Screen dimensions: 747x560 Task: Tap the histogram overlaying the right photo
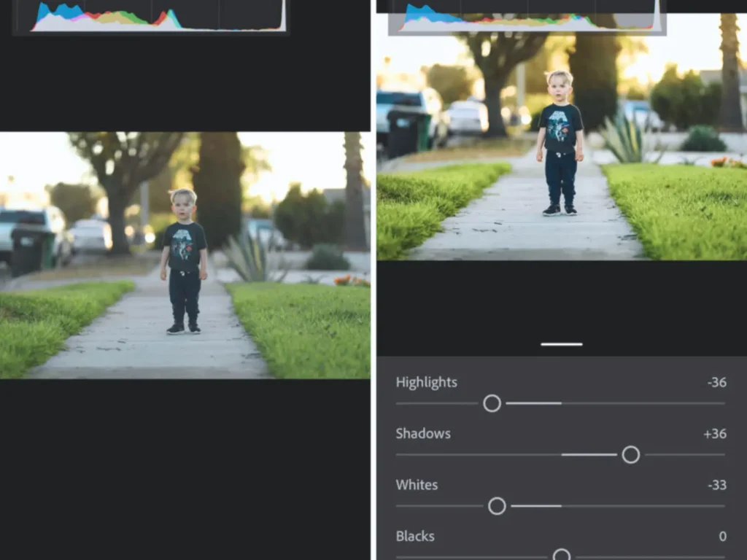click(x=525, y=16)
